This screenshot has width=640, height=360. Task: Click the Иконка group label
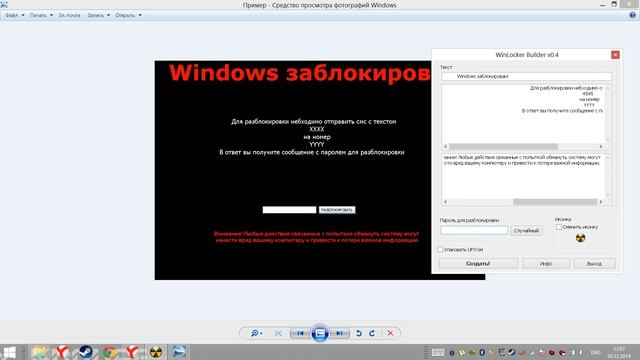point(563,219)
